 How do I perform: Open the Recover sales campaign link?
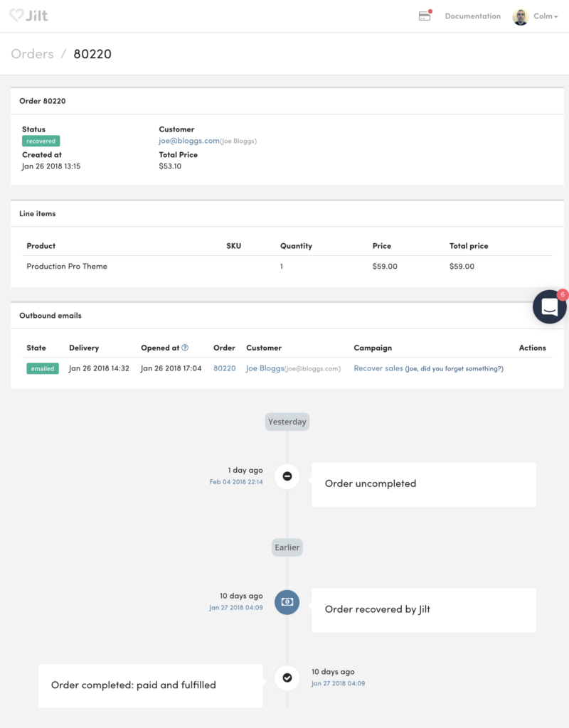378,368
